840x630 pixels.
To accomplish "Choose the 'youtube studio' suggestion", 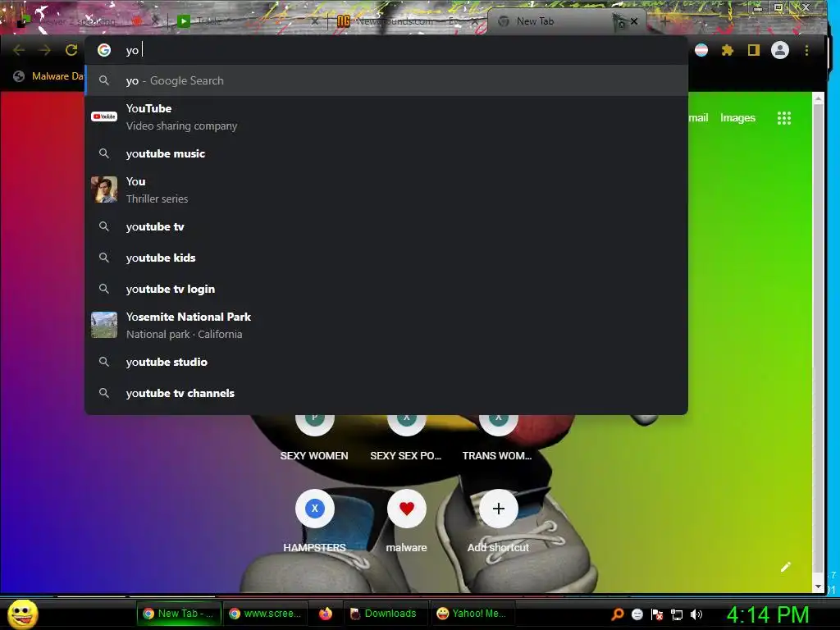I will pyautogui.click(x=386, y=362).
